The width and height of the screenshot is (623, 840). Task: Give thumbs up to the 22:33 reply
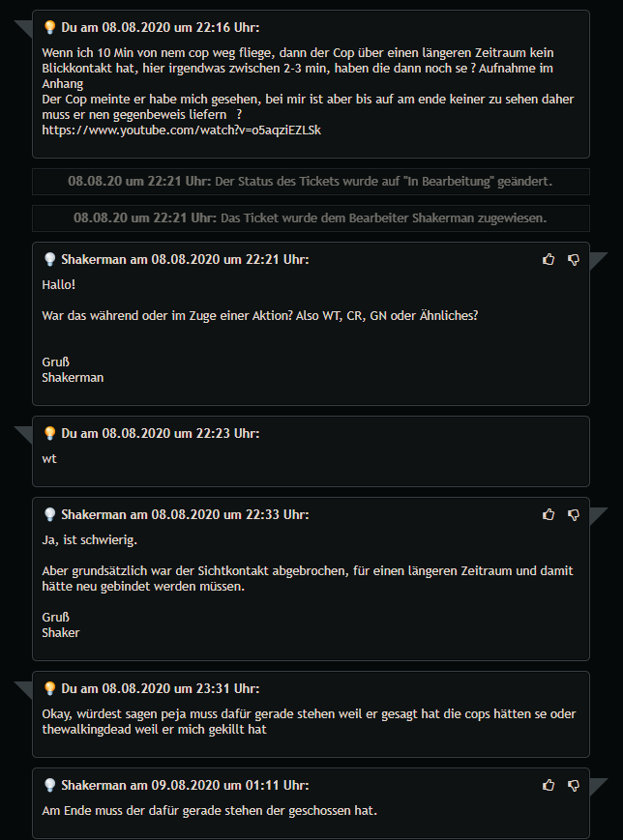click(x=549, y=514)
